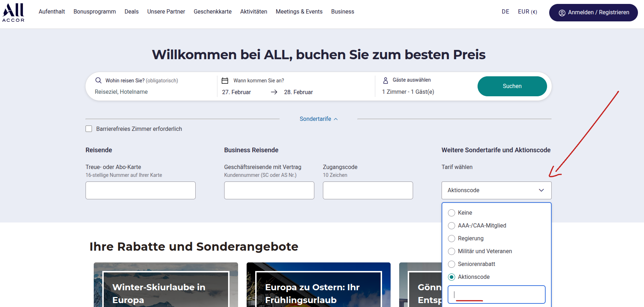Select the AAA-/CAA-Mitglied radio option
Screen dimensions: 644x307
click(452, 226)
